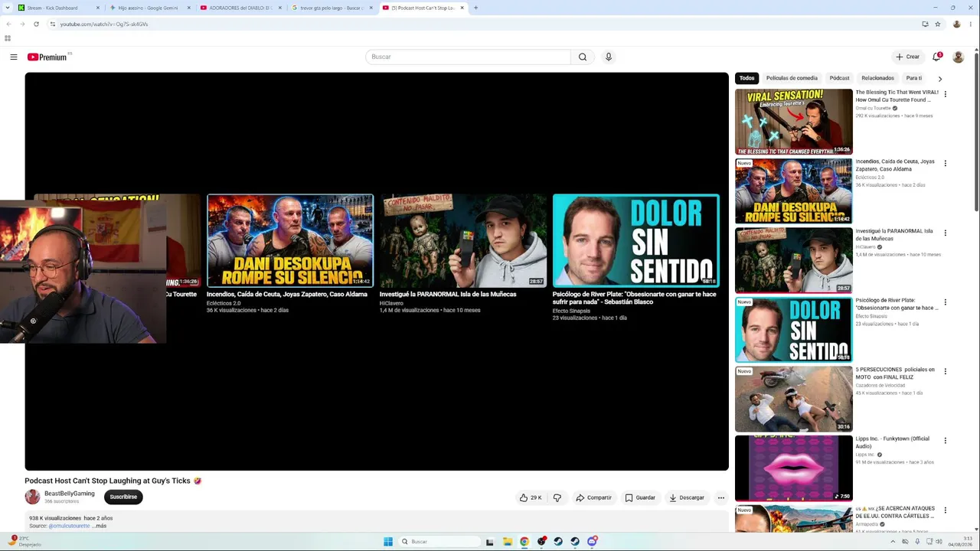Open options for Incendios, Caída de Ceuta video
Viewport: 980px width, 551px height.
coord(946,163)
